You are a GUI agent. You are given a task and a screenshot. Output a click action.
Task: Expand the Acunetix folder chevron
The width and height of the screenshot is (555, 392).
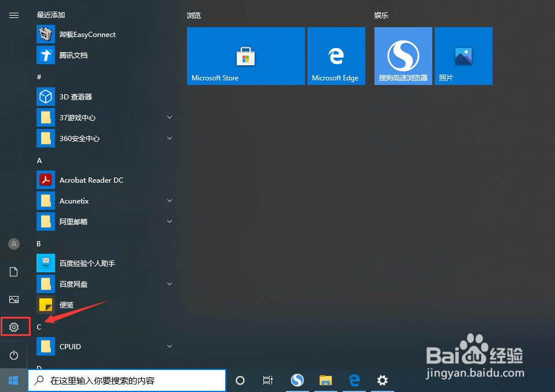pyautogui.click(x=170, y=201)
